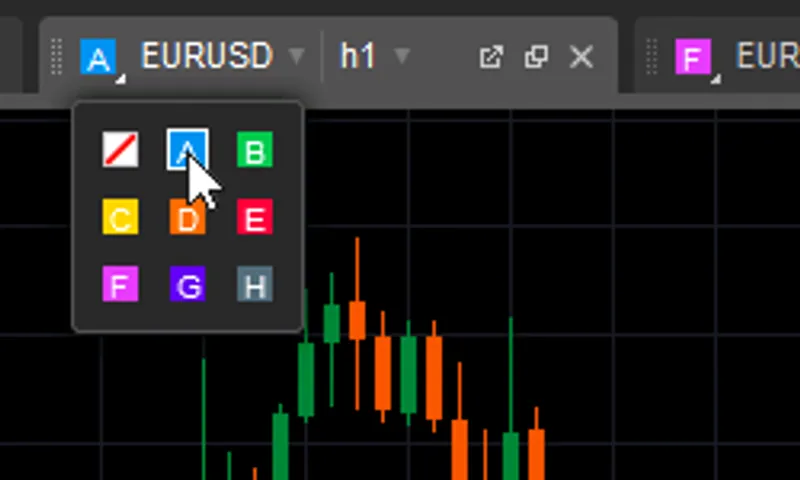Choose link group A in popup
800x480 pixels.
pos(188,149)
